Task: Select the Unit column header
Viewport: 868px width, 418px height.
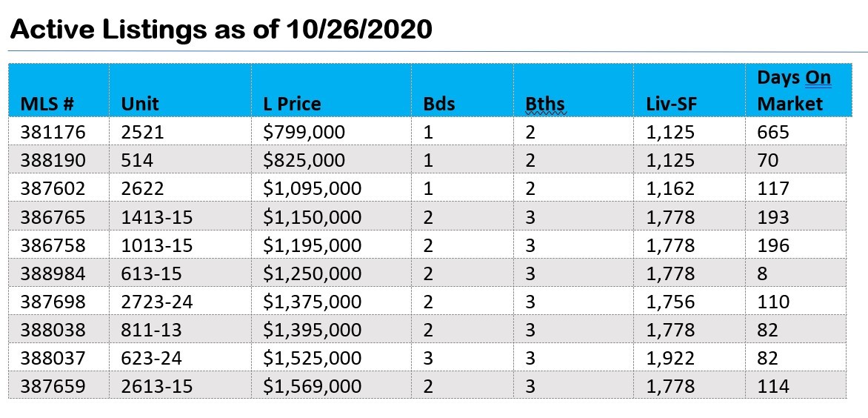Action: (140, 104)
